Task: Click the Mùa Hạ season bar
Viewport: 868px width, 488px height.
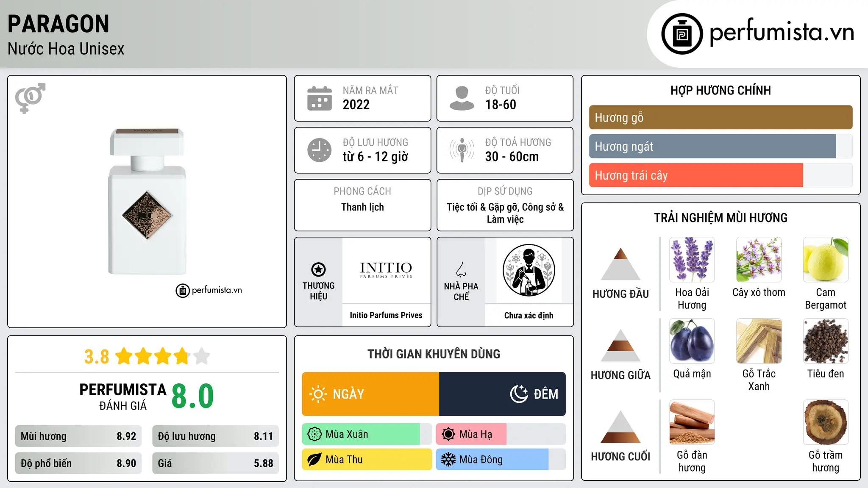Action: pos(501,434)
